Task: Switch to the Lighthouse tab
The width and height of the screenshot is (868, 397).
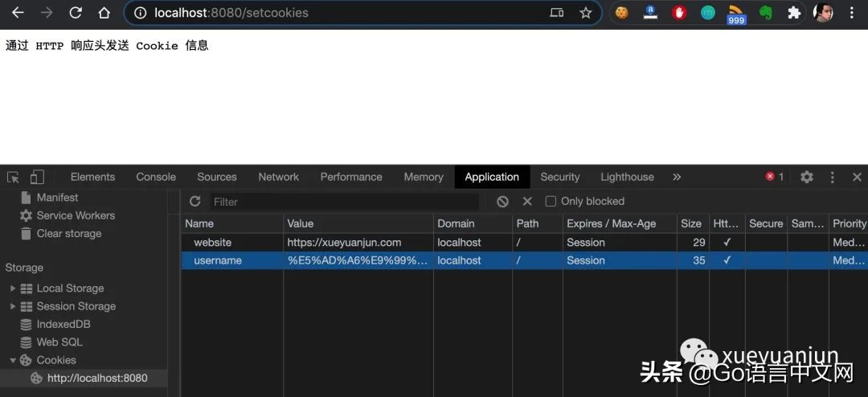Action: tap(627, 177)
